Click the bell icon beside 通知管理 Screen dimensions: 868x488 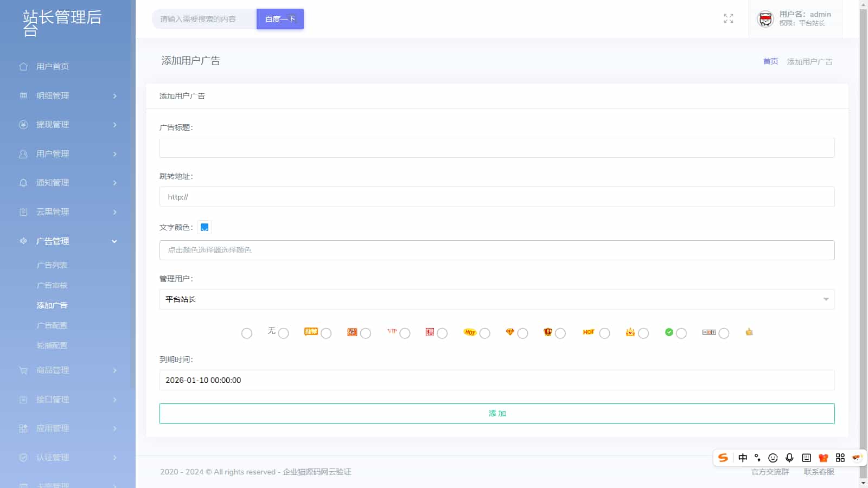(23, 183)
